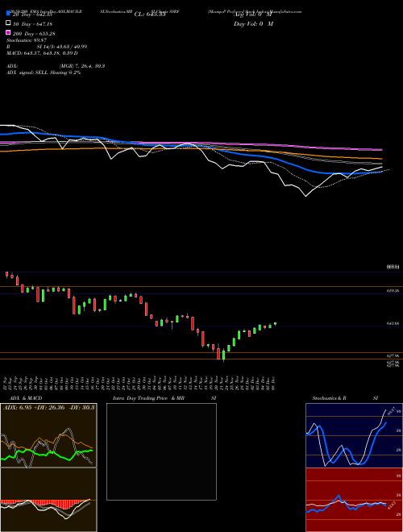Click the 'Stochastics & RSI' panel title
This screenshot has width=403, height=532.
coord(345,398)
